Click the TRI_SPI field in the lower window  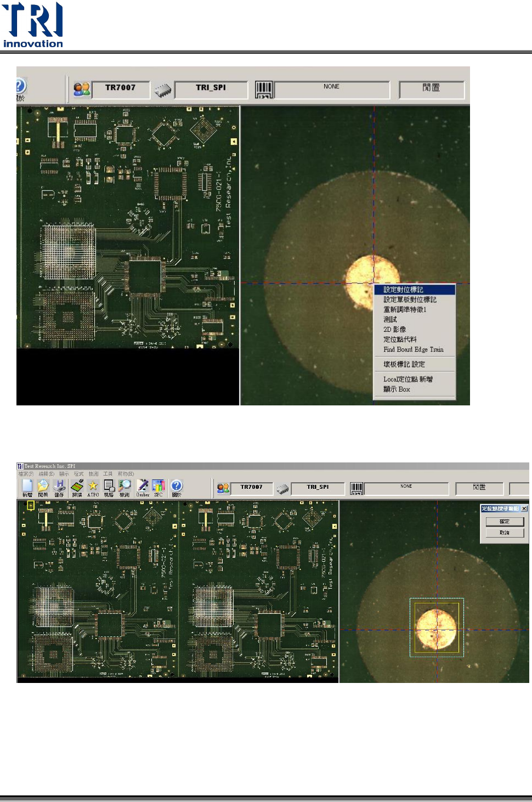tap(318, 488)
